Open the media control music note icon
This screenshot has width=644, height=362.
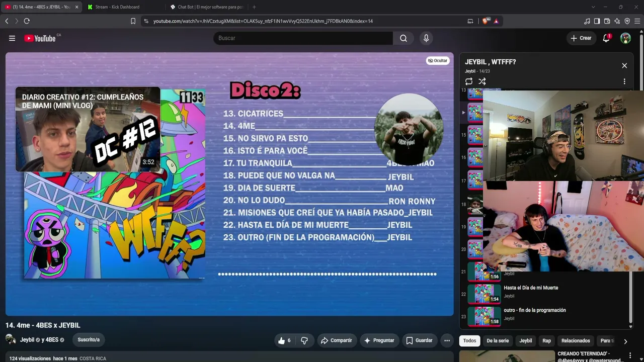point(587,21)
